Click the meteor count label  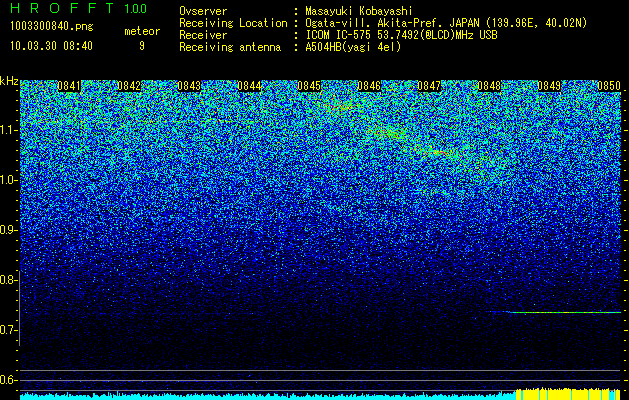click(x=142, y=31)
